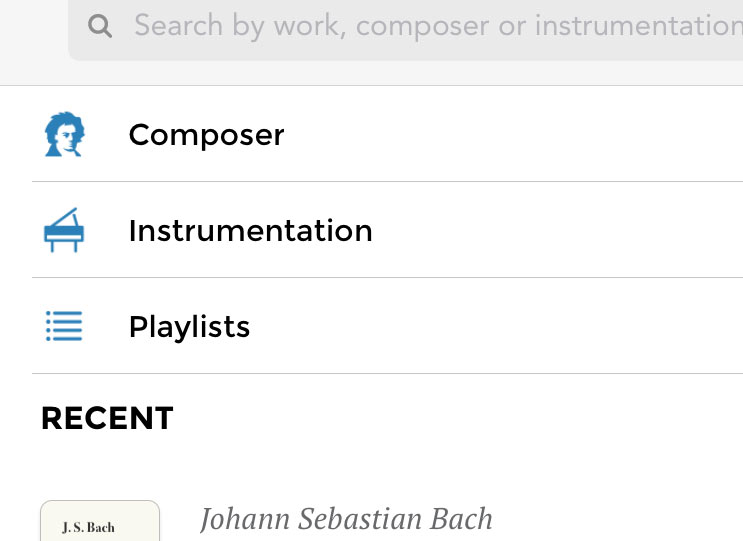Tap the word Playlists
743x541 pixels.
(189, 326)
